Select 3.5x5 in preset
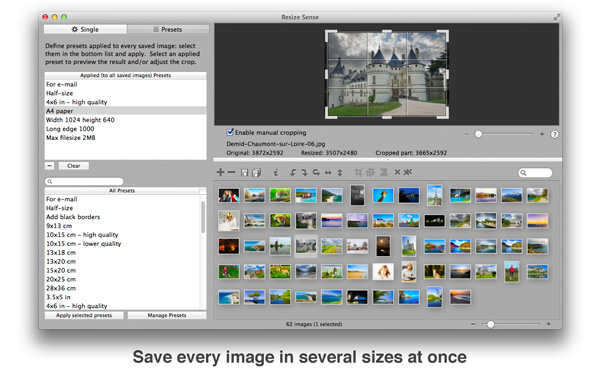600x375 pixels. tap(122, 297)
